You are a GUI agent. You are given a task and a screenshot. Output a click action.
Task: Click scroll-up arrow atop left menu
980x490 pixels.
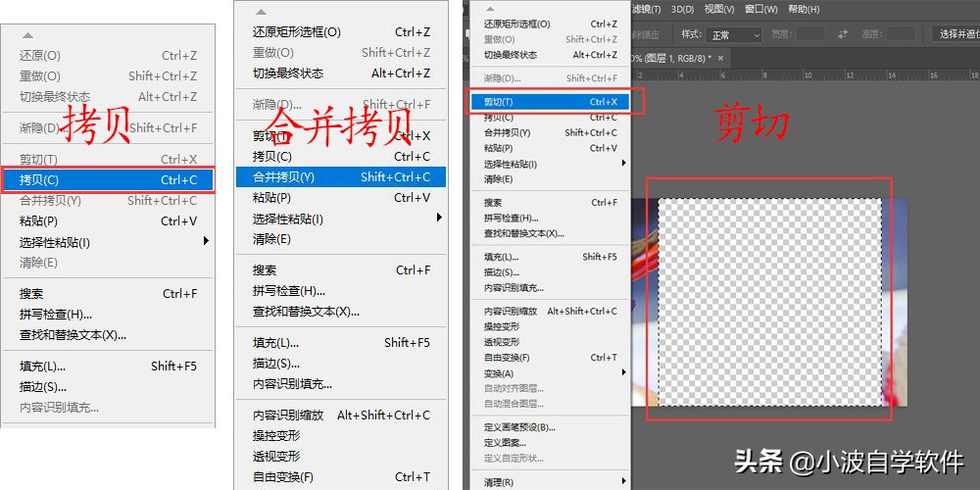tap(27, 35)
